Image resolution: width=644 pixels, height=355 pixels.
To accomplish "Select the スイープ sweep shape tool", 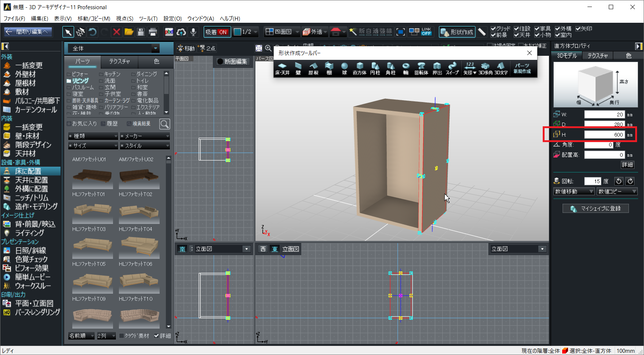I will pyautogui.click(x=452, y=69).
